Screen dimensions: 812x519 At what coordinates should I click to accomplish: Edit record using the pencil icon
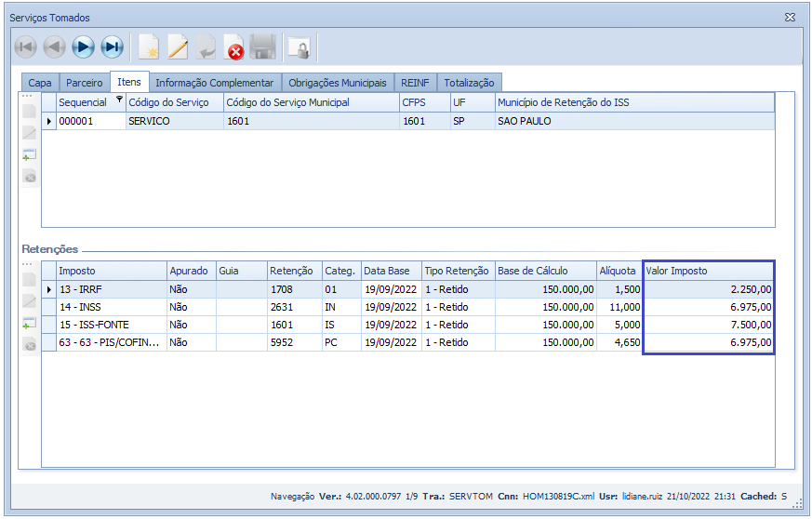point(177,47)
